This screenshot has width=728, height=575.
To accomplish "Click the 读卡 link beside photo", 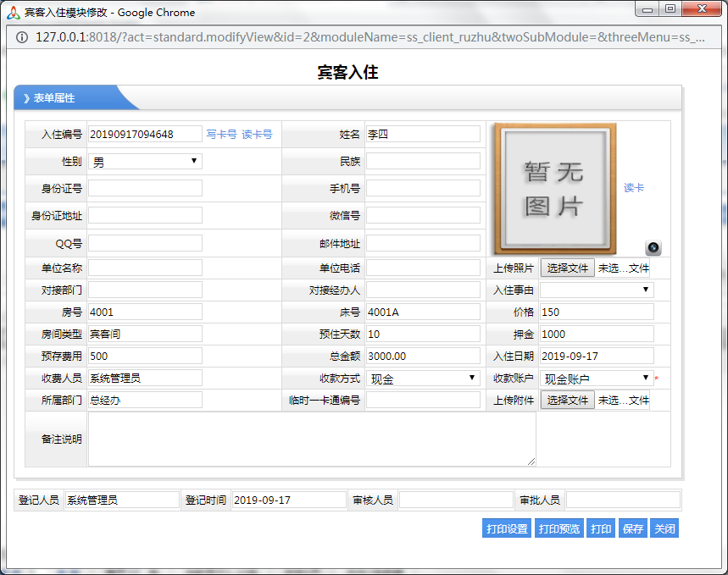I will [634, 188].
